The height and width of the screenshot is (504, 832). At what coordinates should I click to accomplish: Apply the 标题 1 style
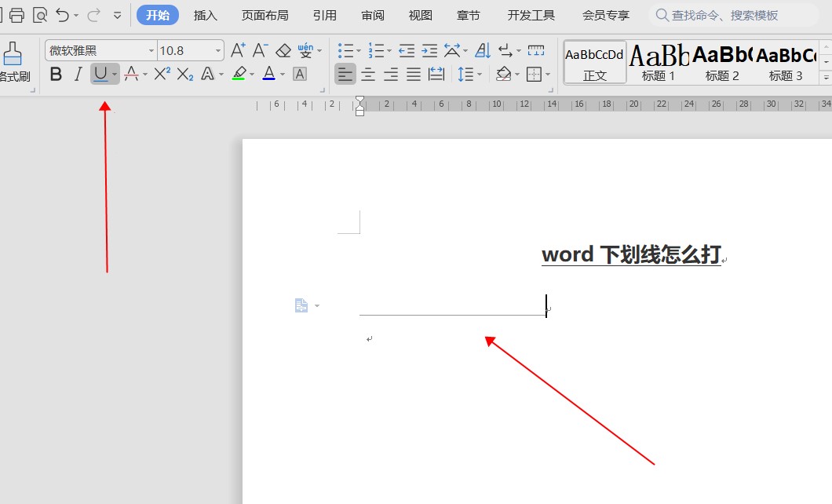click(659, 63)
